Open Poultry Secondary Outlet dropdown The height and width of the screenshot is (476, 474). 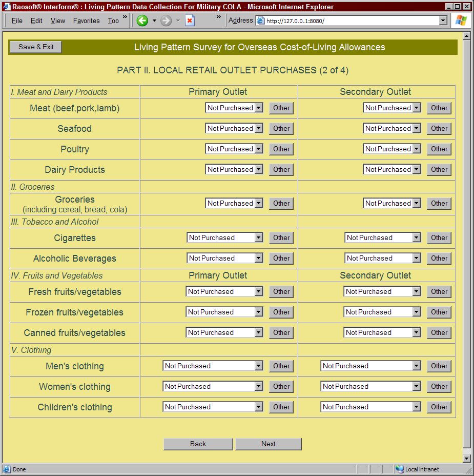point(392,149)
